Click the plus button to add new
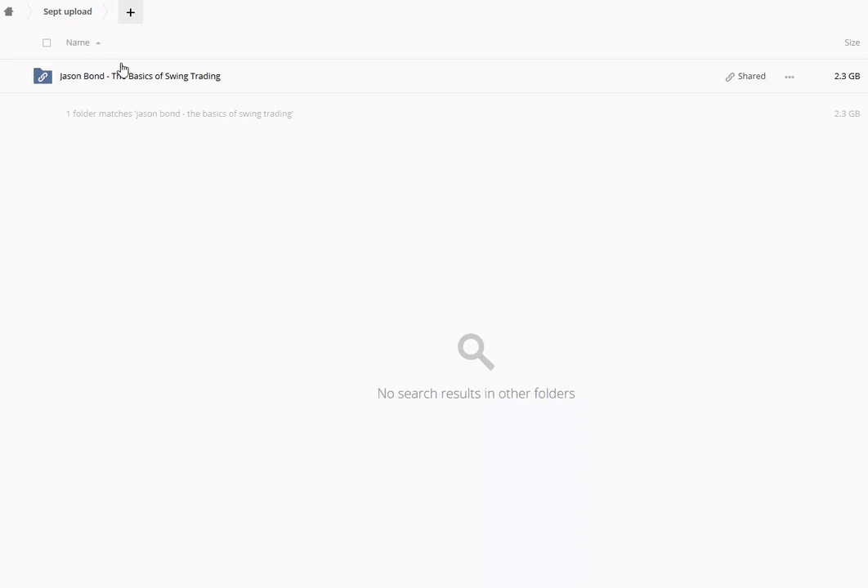This screenshot has width=868, height=588. point(130,12)
